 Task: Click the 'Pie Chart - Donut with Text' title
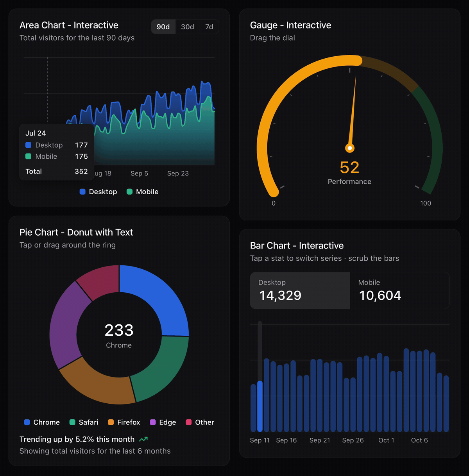point(76,232)
